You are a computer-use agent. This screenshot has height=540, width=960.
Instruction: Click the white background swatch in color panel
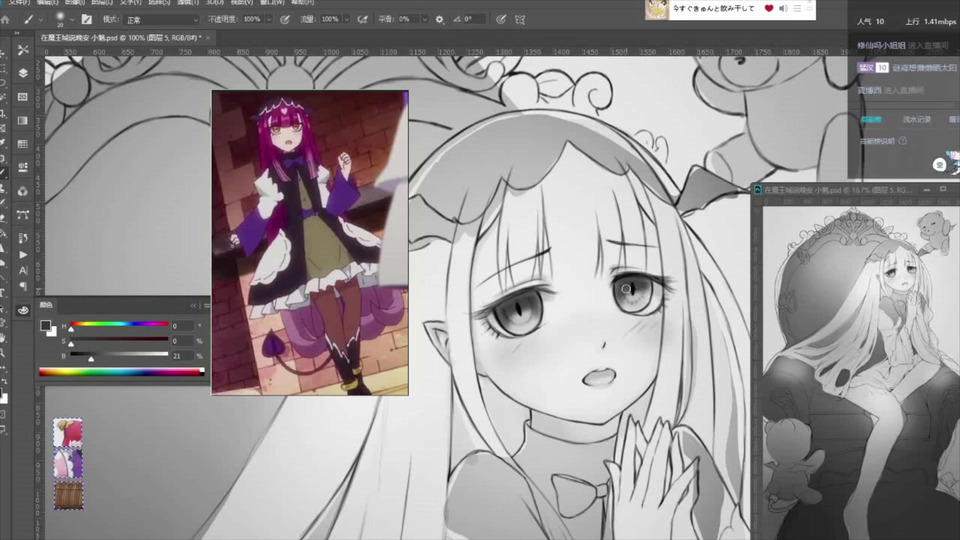pyautogui.click(x=53, y=332)
